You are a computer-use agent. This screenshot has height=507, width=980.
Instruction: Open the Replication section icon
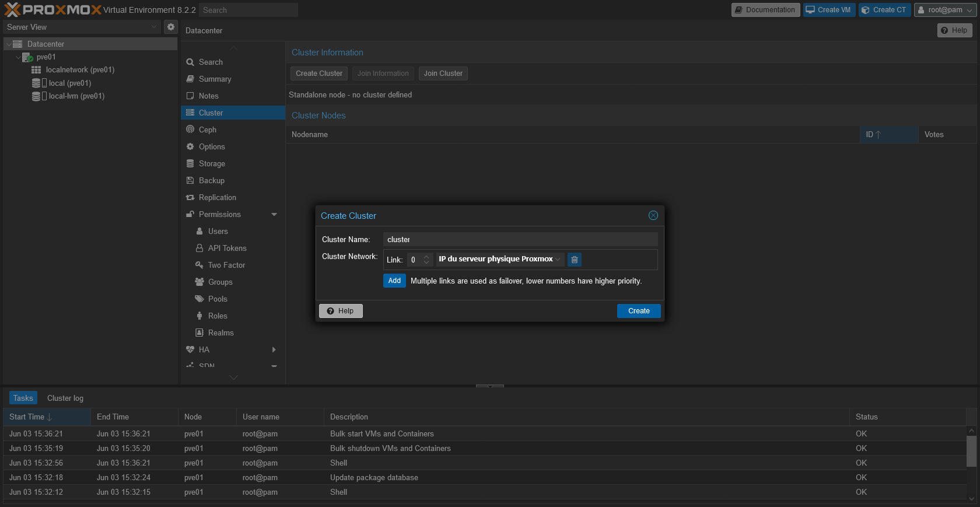(x=190, y=197)
